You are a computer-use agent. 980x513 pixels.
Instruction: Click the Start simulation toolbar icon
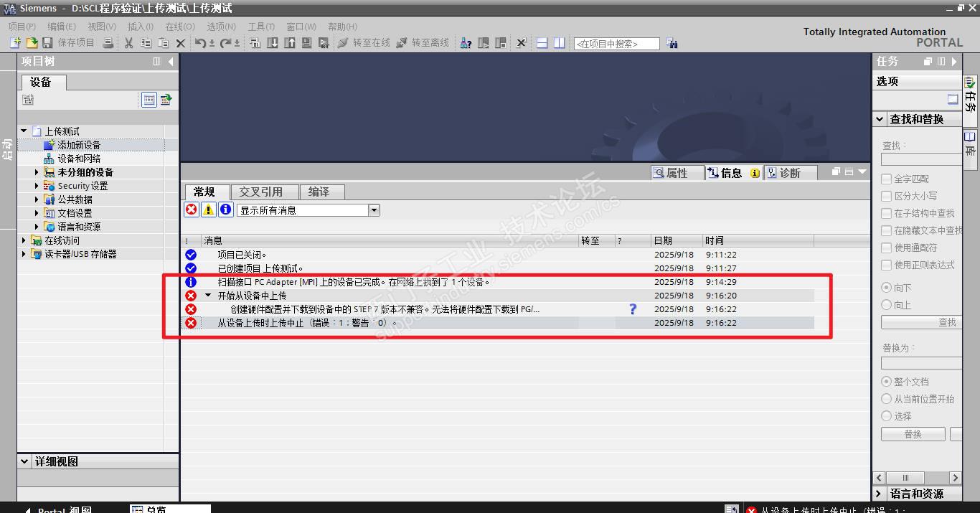306,43
